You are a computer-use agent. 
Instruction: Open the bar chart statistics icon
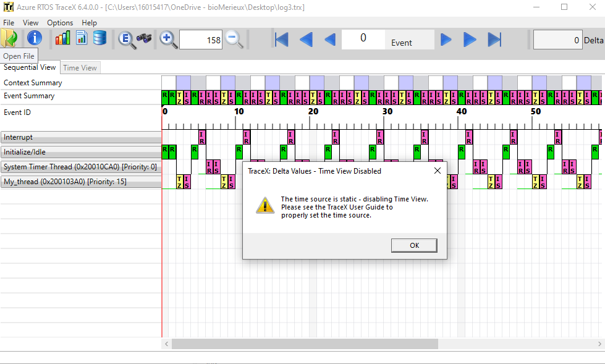[x=63, y=38]
